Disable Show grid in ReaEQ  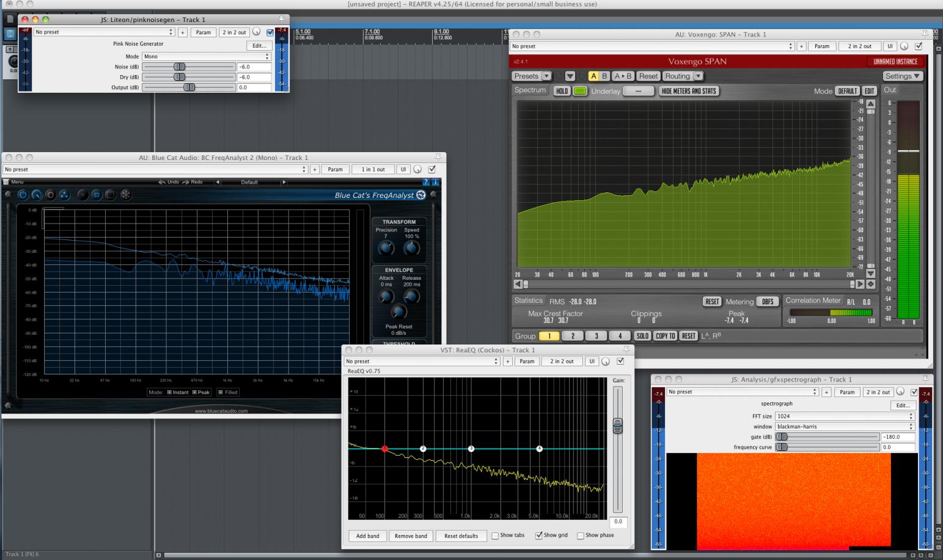click(539, 536)
